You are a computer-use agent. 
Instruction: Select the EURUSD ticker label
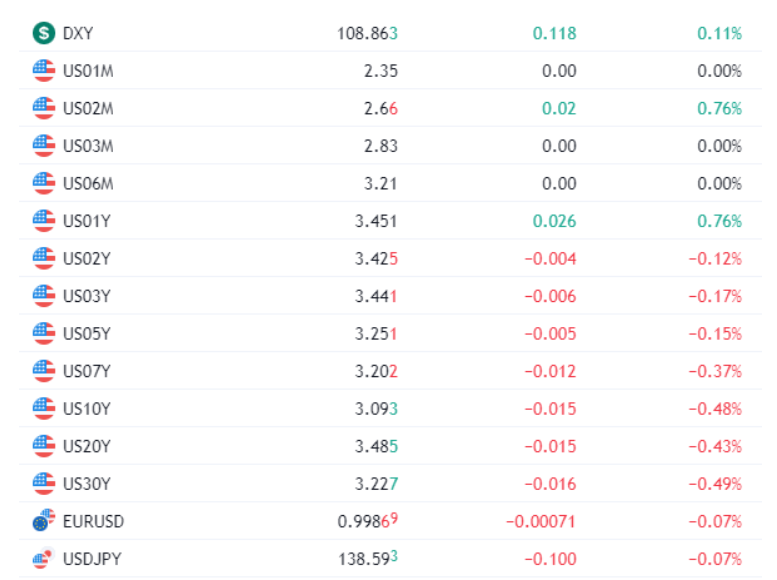tap(93, 522)
